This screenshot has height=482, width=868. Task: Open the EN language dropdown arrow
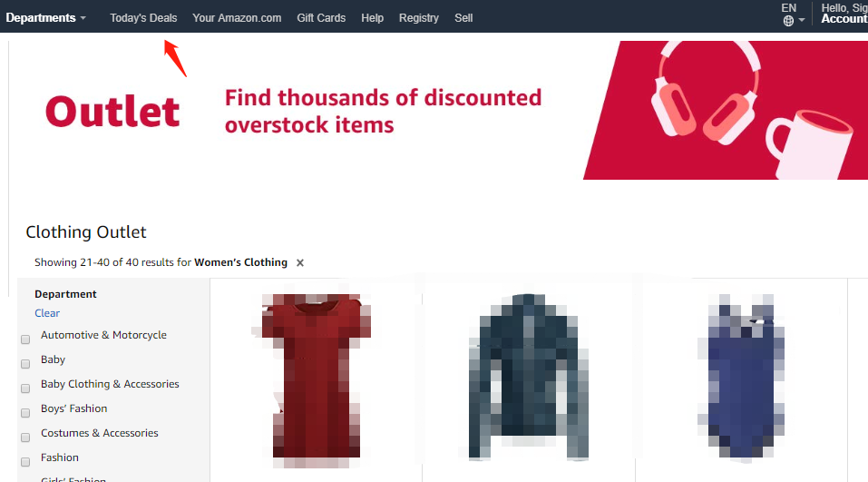[802, 21]
